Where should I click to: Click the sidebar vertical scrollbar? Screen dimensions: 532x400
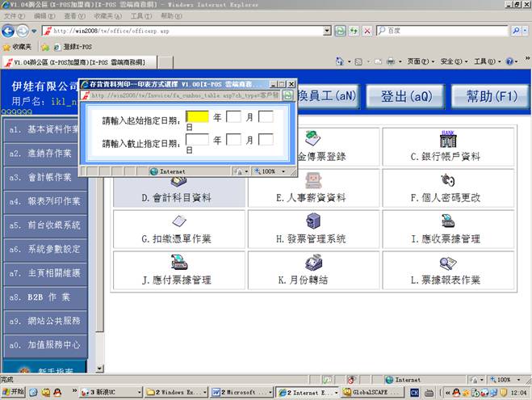pyautogui.click(x=100, y=242)
